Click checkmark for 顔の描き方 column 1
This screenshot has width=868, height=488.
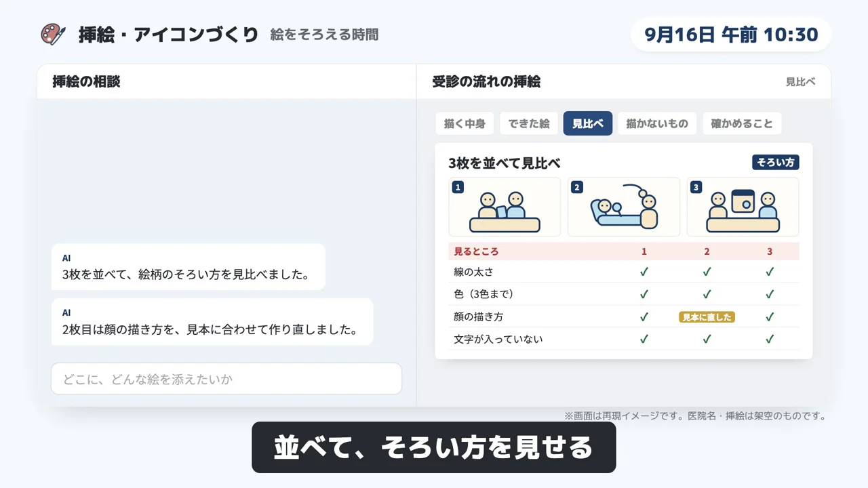point(644,317)
